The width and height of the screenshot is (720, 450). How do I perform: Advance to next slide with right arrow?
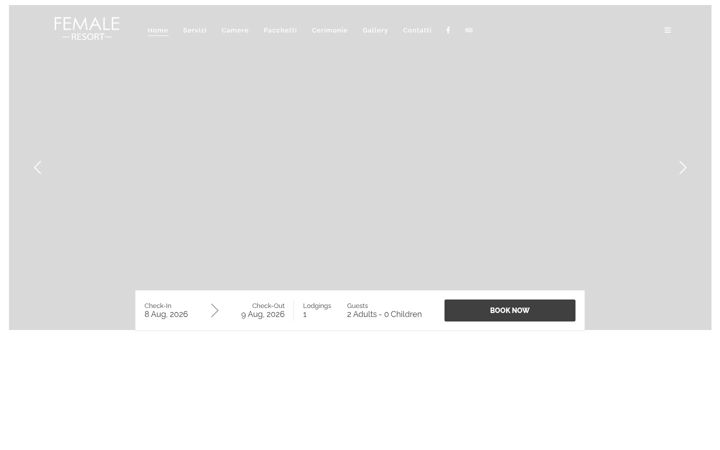pos(683,168)
